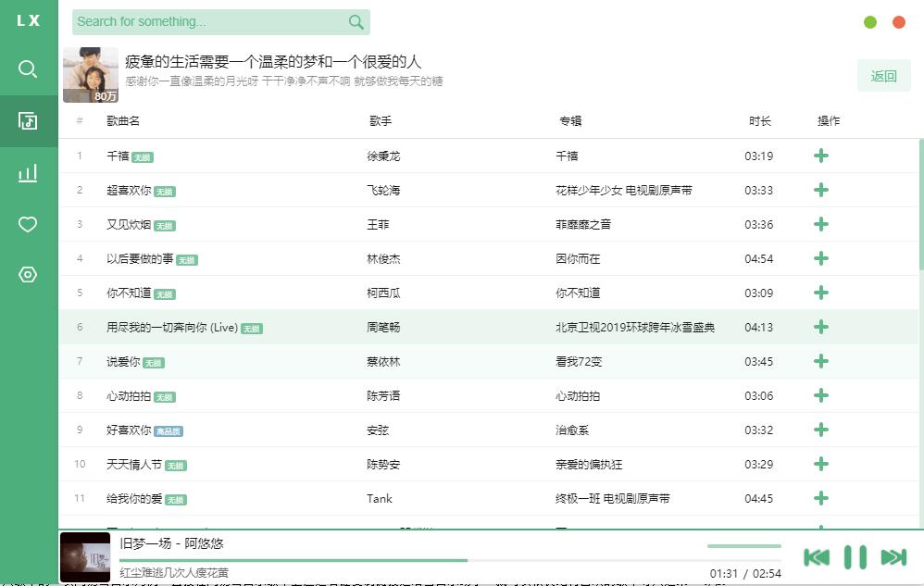The width and height of the screenshot is (924, 586).
Task: Click artist name 王菲
Action: point(378,224)
